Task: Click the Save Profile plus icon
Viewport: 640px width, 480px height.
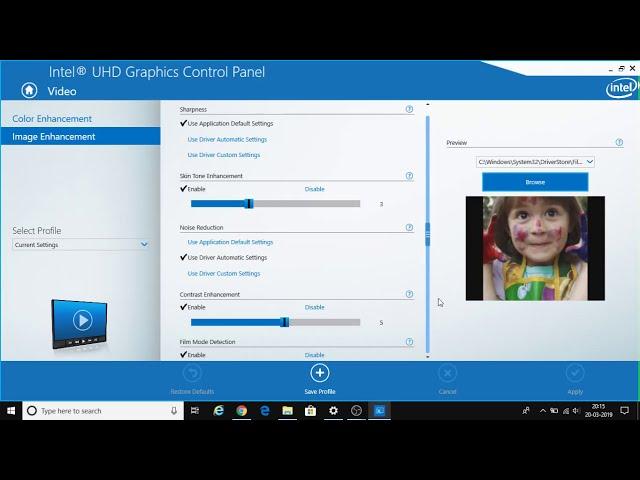Action: click(x=320, y=373)
